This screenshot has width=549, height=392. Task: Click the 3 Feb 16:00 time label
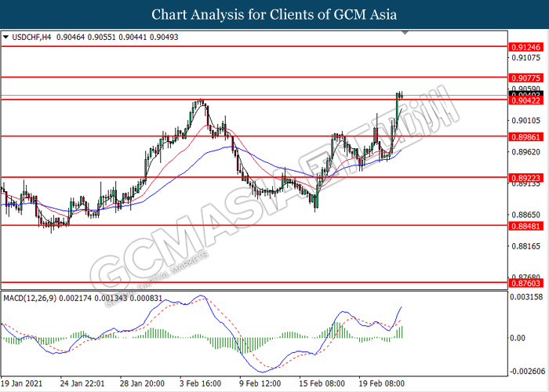pos(200,384)
